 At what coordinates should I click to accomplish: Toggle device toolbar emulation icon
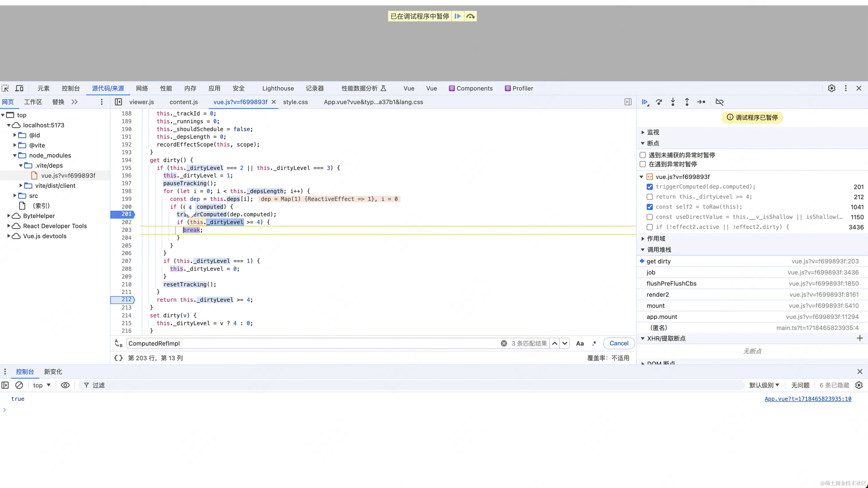tap(20, 88)
